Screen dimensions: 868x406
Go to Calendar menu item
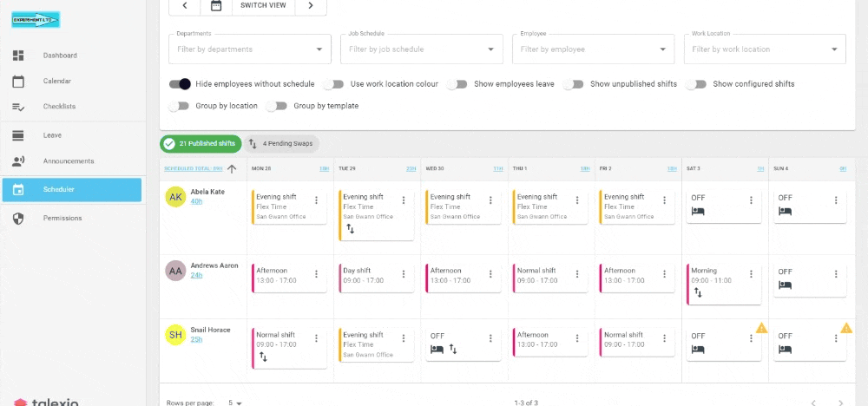pos(57,82)
